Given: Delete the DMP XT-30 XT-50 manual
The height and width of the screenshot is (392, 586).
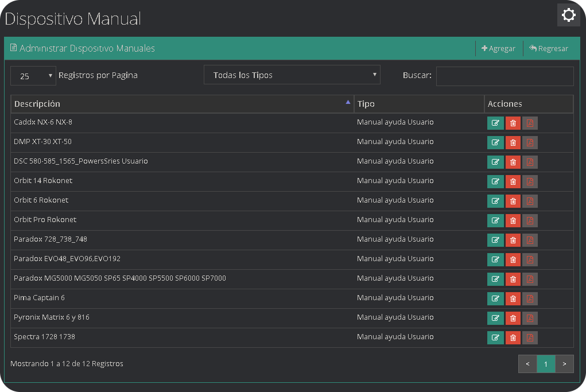Looking at the screenshot, I should (x=513, y=143).
